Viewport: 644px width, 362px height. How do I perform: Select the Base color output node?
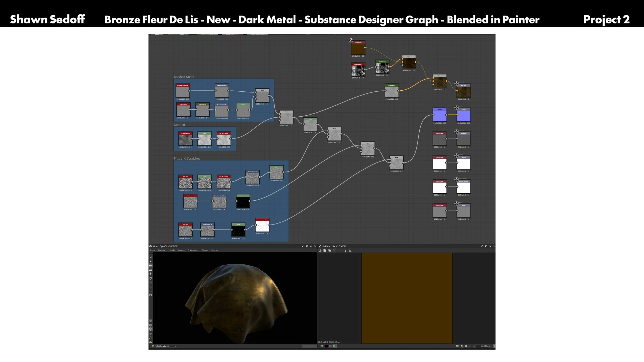coord(464,91)
